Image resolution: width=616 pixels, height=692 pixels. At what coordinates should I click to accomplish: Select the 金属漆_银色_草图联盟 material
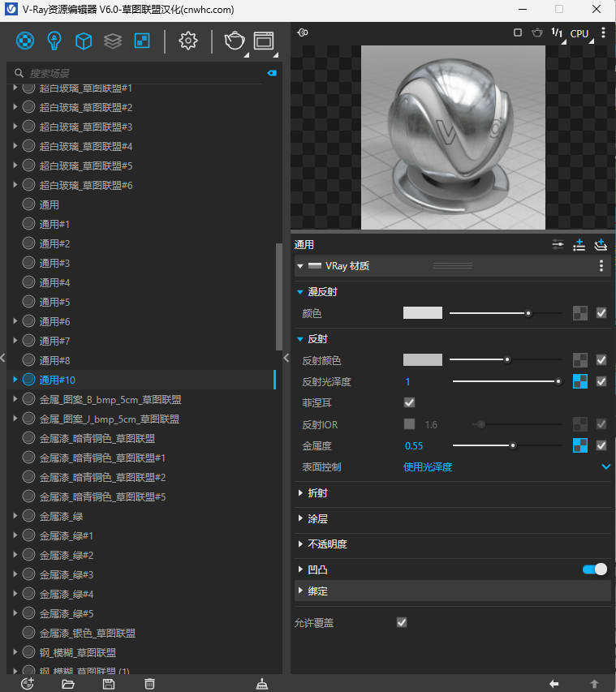pyautogui.click(x=87, y=633)
